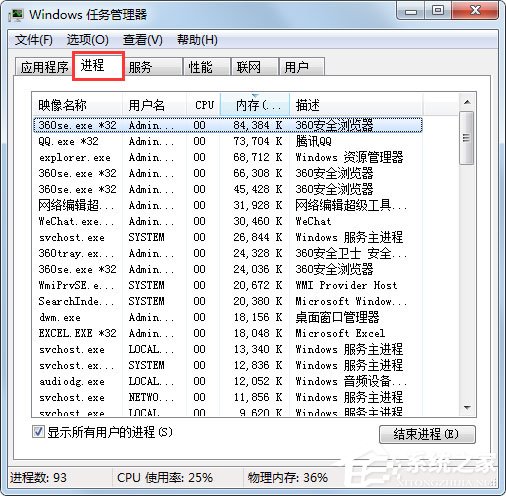This screenshot has width=506, height=496.
Task: Select the 360se.exe row using 45,428 K
Action: (228, 189)
